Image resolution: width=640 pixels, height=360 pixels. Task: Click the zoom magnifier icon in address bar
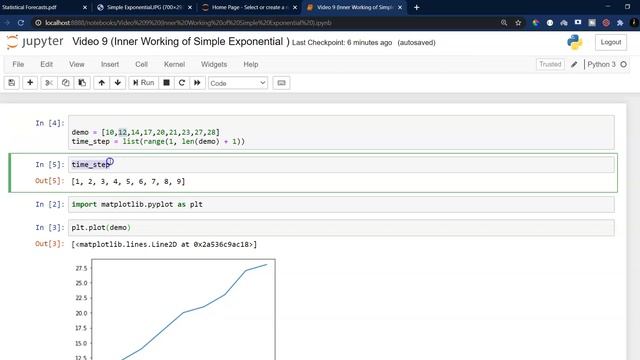[504, 23]
